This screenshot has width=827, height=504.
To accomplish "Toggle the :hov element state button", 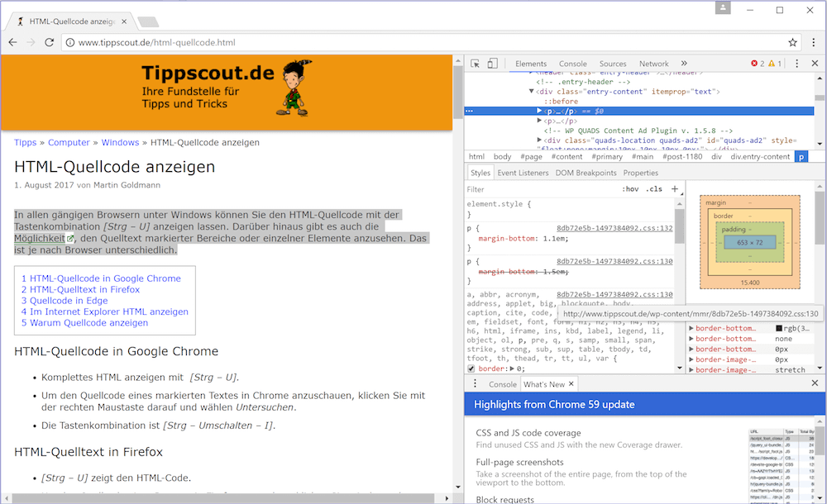I will pos(630,188).
